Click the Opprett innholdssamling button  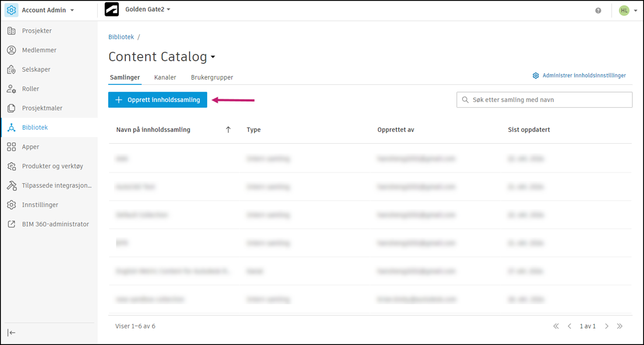(x=157, y=100)
